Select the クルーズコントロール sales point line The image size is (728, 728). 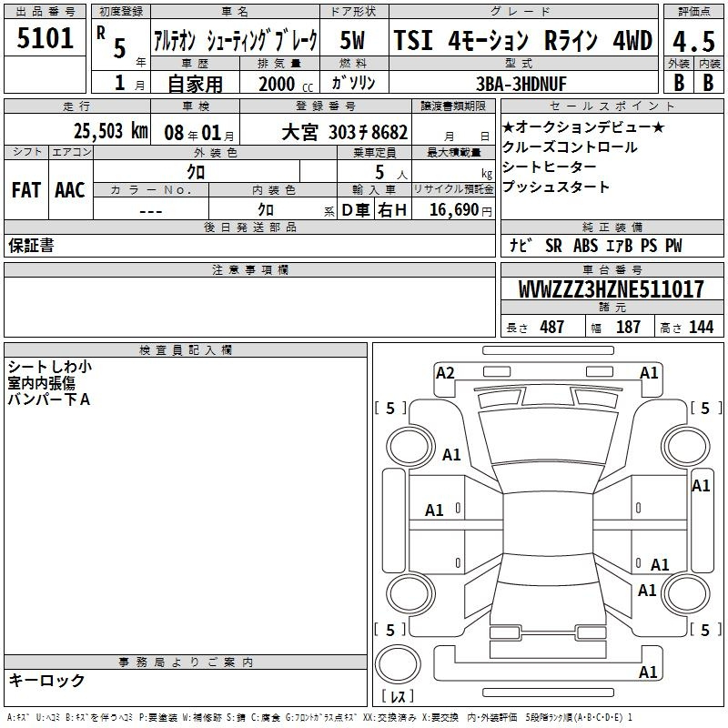coord(570,147)
